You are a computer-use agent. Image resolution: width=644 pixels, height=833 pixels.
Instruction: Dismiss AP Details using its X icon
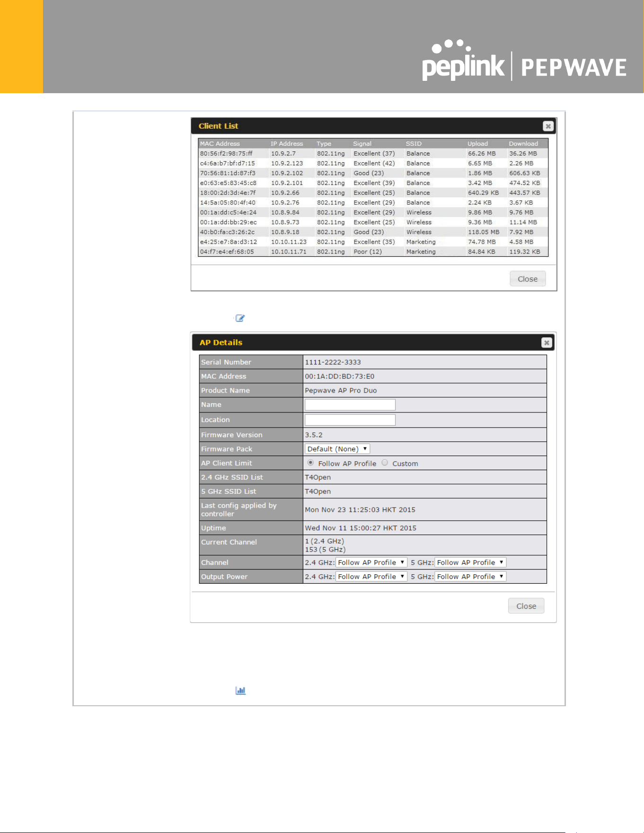547,342
